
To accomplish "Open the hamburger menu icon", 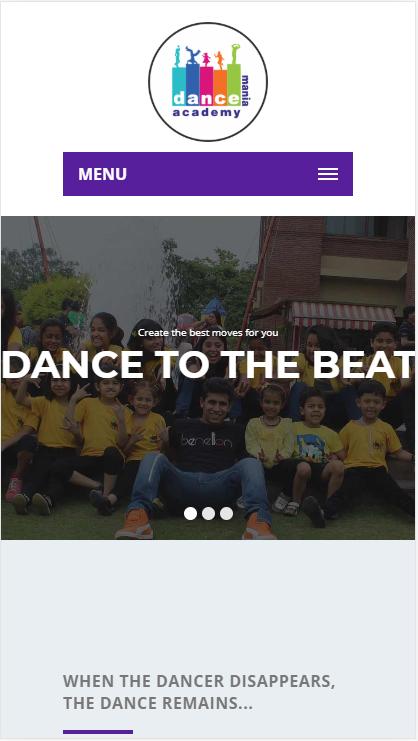I will pyautogui.click(x=327, y=174).
